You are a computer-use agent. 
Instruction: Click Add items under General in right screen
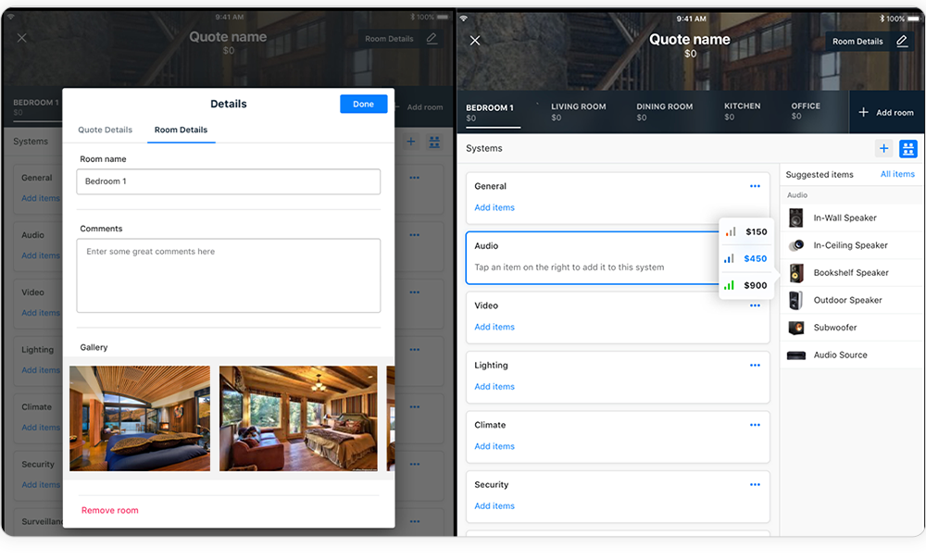pyautogui.click(x=494, y=207)
